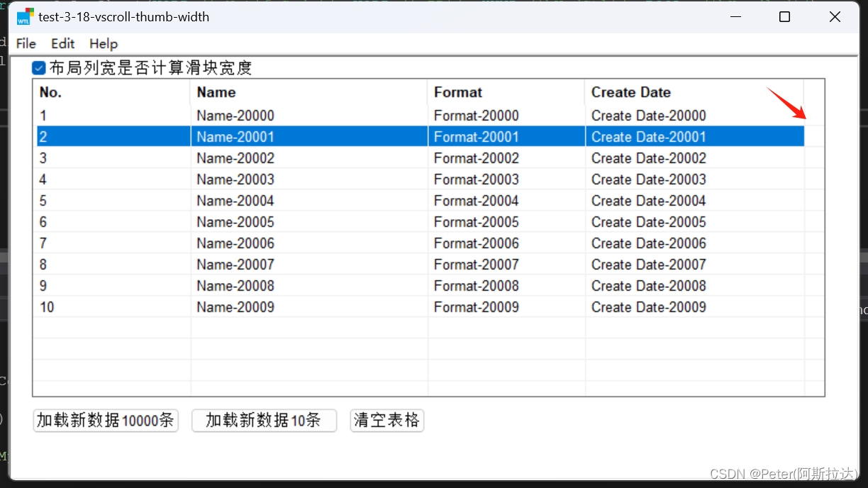Screen dimensions: 868x488
Task: Click cell Format-20000
Action: (506, 116)
